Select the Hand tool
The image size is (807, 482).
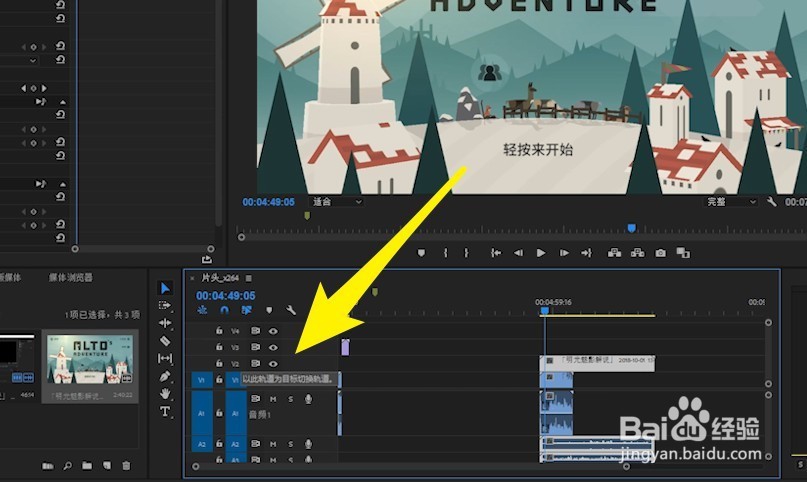(x=165, y=394)
